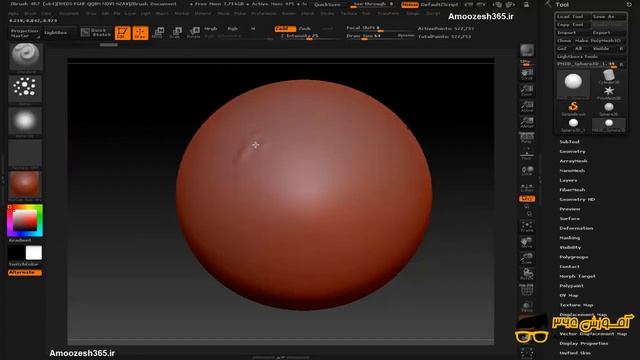Select the Rotate transform mode in top shelf
The width and height of the screenshot is (640, 360).
click(193, 33)
